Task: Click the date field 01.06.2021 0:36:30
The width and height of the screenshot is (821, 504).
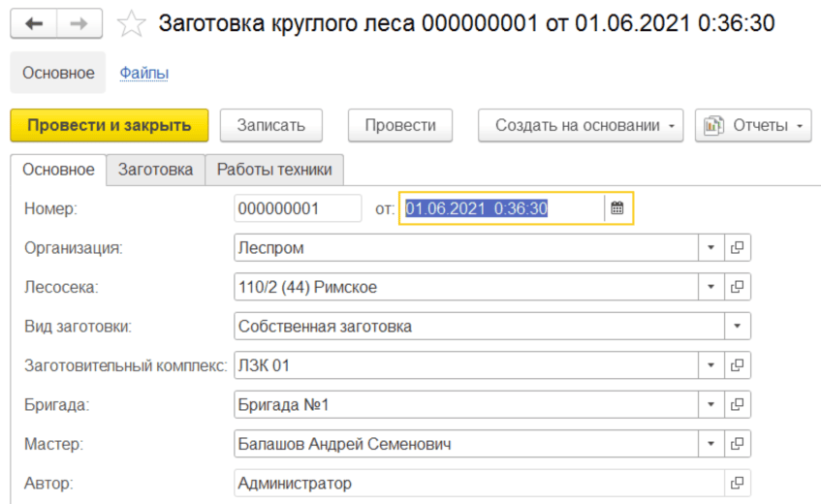Action: coord(501,208)
